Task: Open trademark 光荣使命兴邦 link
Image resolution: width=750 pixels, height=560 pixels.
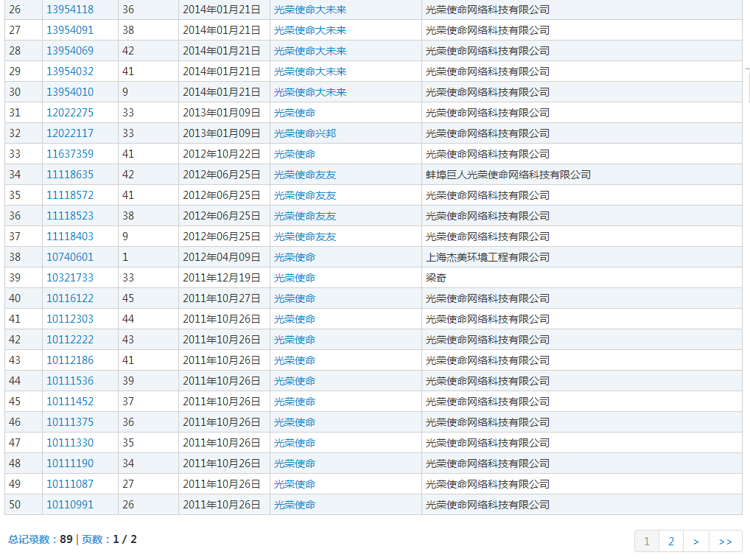Action: 305,133
